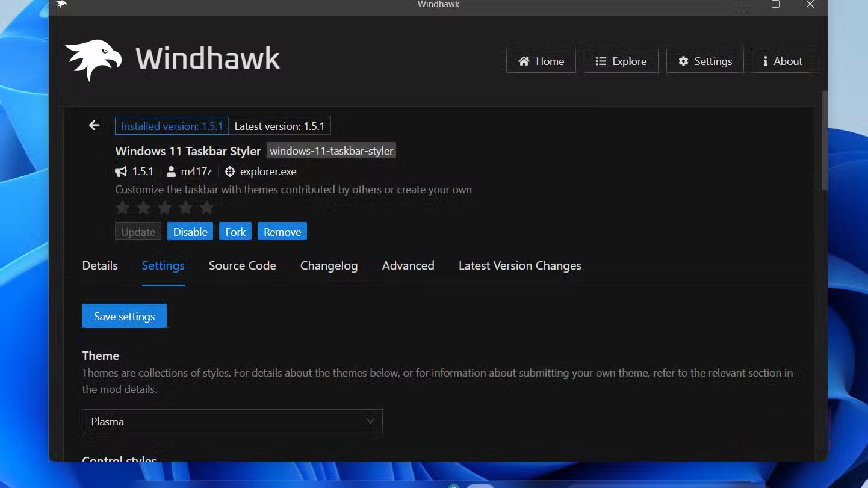Image resolution: width=868 pixels, height=488 pixels.
Task: Open the Source Code tab
Action: coord(242,265)
